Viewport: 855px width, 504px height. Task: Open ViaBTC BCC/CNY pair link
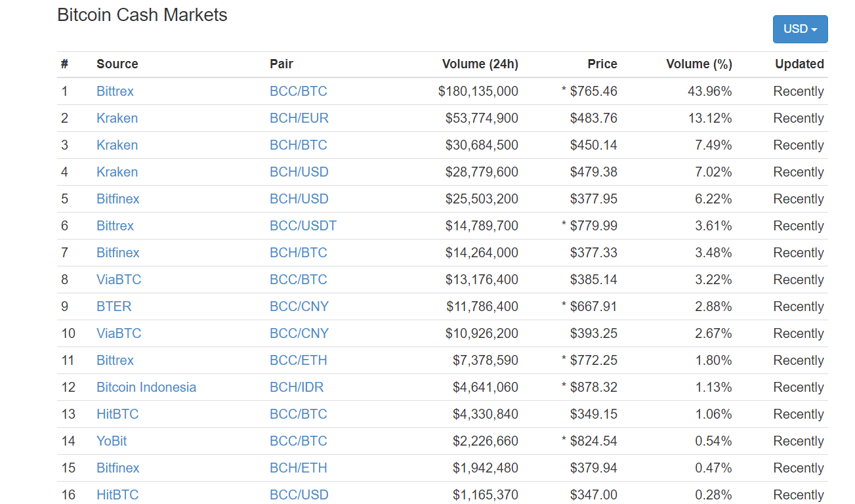(299, 333)
